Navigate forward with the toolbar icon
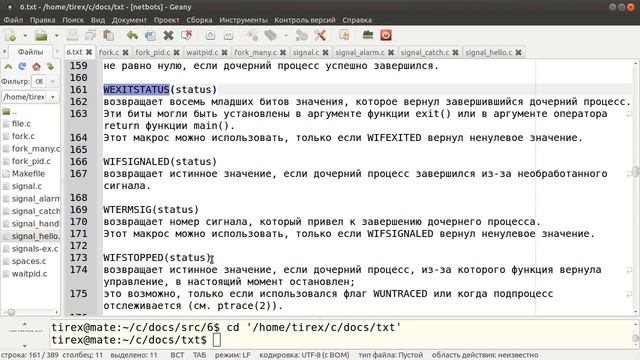Image resolution: width=640 pixels, height=360 pixels. pyautogui.click(x=228, y=36)
